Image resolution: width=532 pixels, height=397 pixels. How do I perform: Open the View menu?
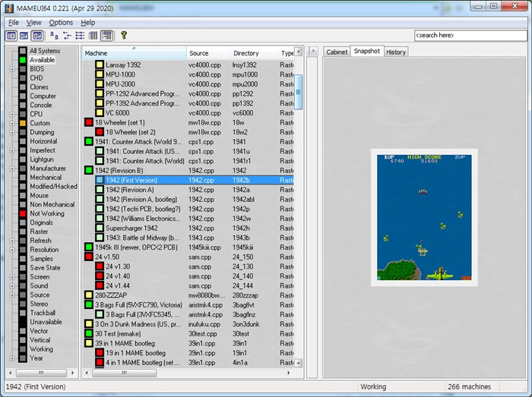point(34,23)
